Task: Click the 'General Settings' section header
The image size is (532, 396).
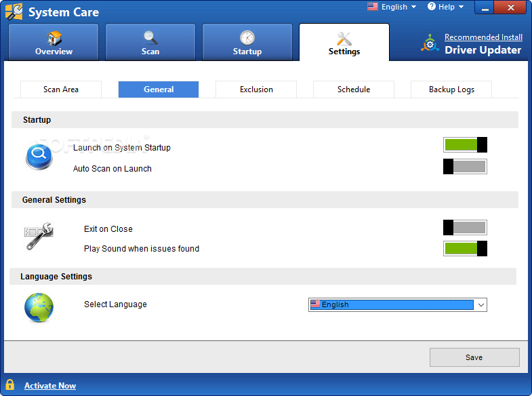Action: pyautogui.click(x=54, y=200)
